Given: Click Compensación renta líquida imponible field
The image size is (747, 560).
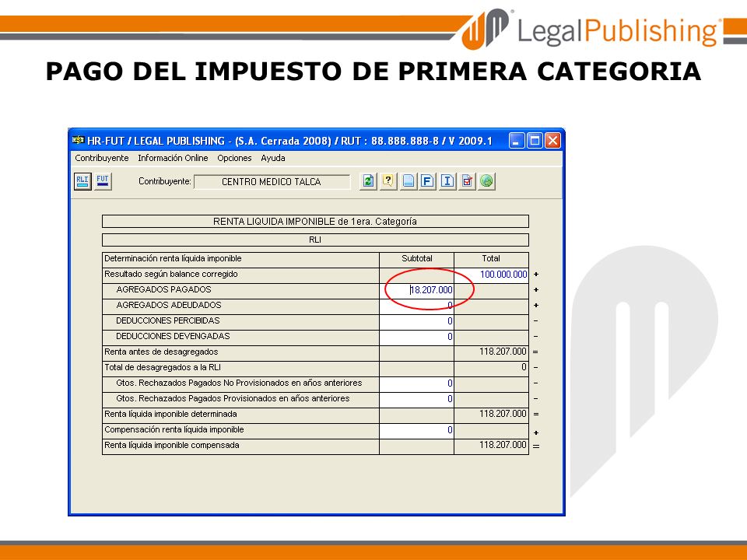Looking at the screenshot, I should pyautogui.click(x=416, y=430).
